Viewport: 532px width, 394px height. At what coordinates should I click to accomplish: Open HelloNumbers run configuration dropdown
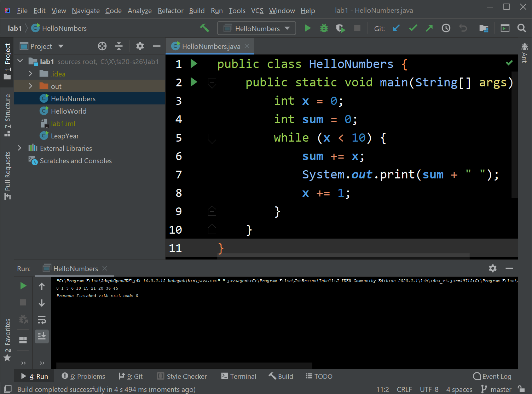256,28
